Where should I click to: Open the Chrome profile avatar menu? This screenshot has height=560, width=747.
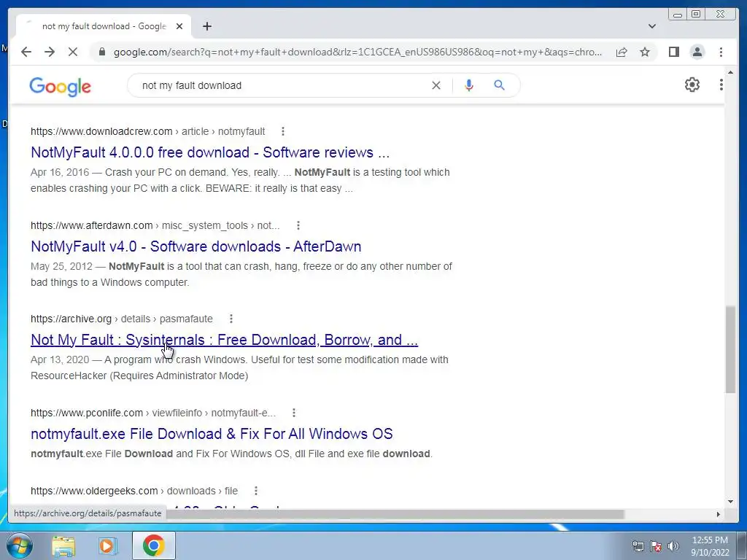coord(697,52)
